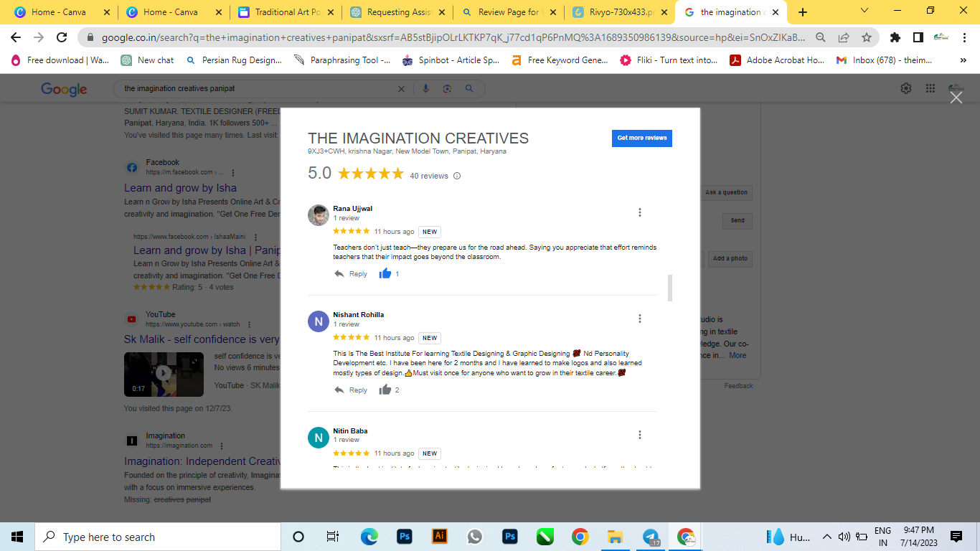The width and height of the screenshot is (980, 551).
Task: Play Sk Malik YouTube video thumbnail
Action: [x=164, y=373]
